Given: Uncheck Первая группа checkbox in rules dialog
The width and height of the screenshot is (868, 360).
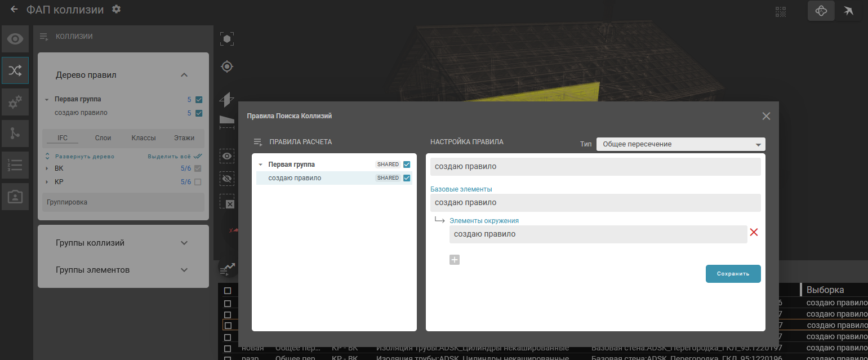Looking at the screenshot, I should pyautogui.click(x=407, y=165).
